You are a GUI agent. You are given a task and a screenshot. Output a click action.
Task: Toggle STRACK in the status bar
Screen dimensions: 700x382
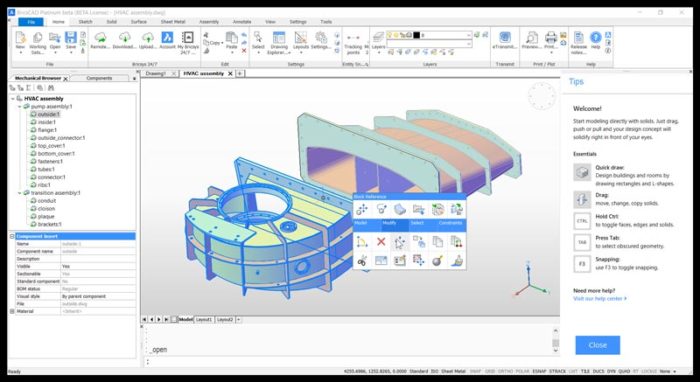[x=558, y=371]
